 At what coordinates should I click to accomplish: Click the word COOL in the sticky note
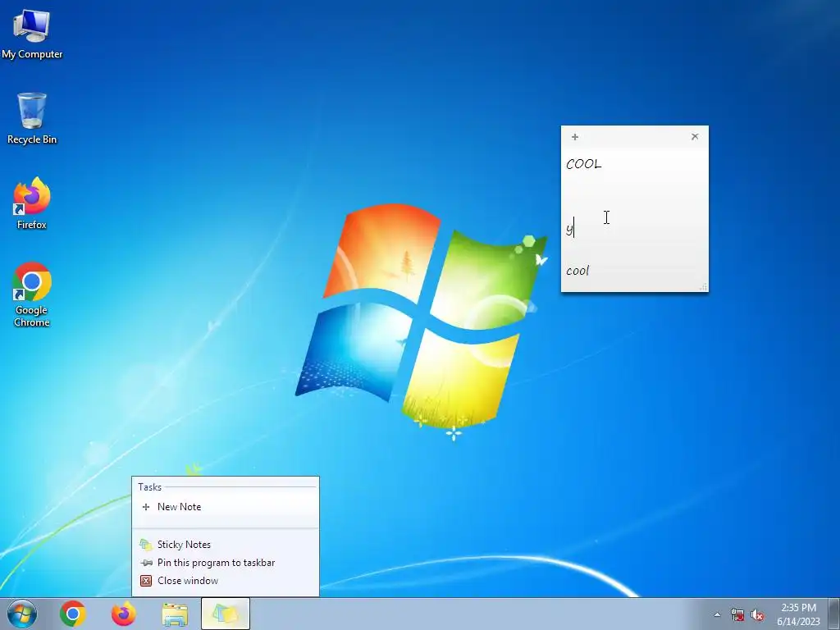tap(584, 164)
